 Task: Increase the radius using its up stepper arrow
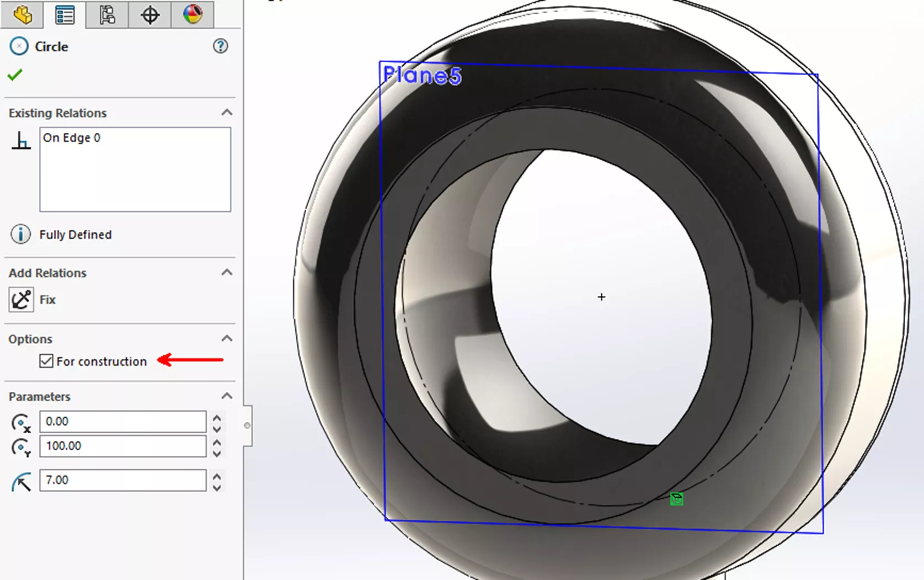click(x=216, y=475)
